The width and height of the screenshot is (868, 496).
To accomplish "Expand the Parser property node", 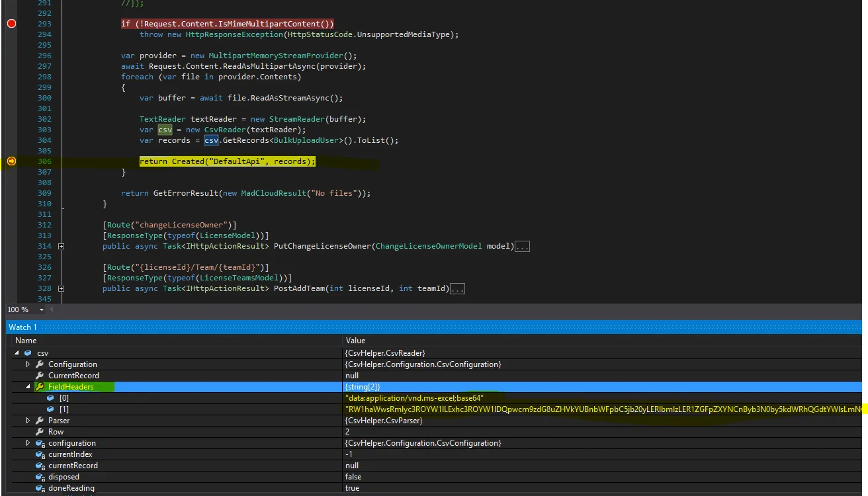I will pos(28,421).
